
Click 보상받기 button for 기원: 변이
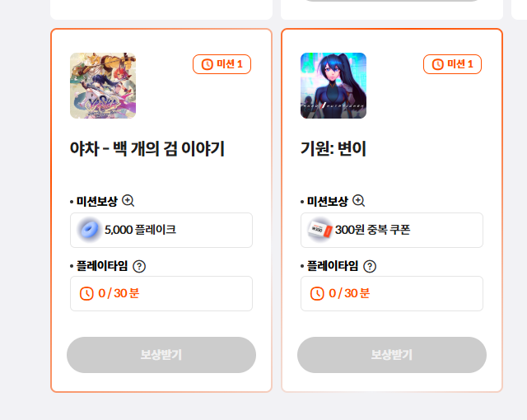click(x=392, y=355)
